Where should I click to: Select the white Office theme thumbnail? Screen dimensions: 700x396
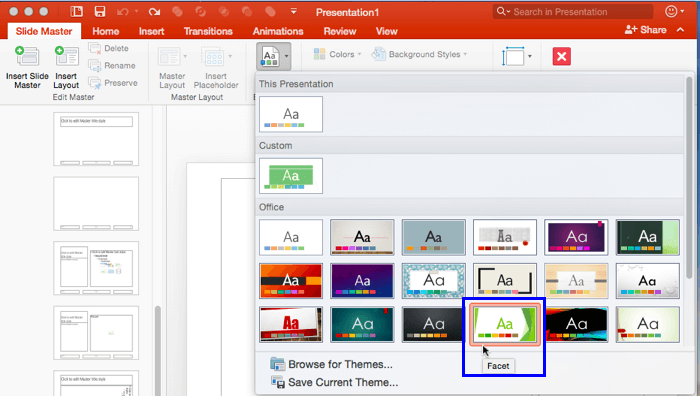coord(291,237)
